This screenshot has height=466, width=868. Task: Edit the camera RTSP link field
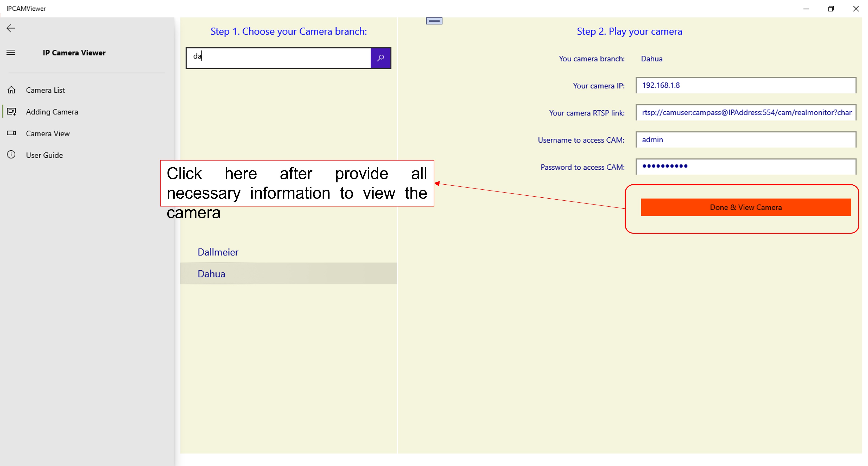pos(745,113)
